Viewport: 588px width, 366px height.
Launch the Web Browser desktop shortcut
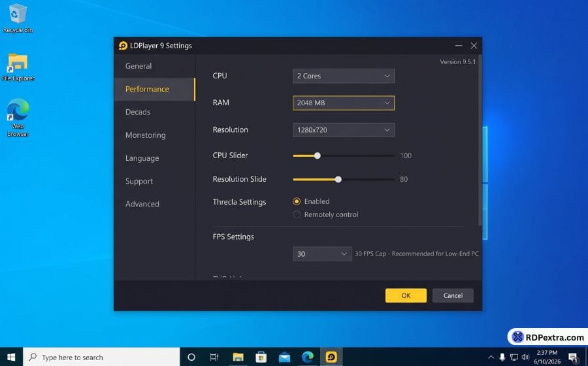(18, 118)
